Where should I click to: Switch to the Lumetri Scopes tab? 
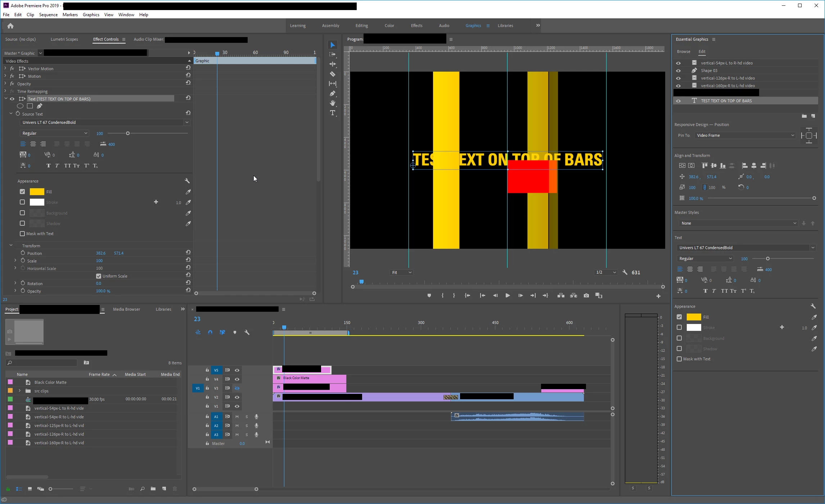point(64,39)
